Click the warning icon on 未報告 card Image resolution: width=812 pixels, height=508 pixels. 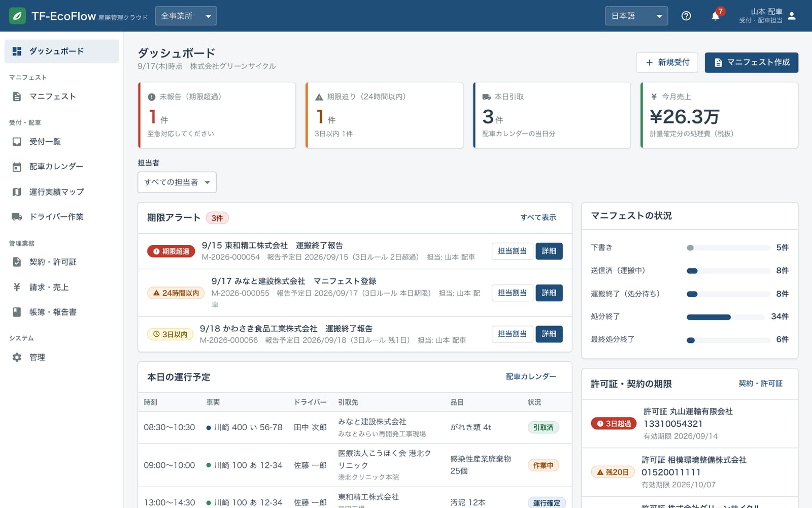(151, 97)
